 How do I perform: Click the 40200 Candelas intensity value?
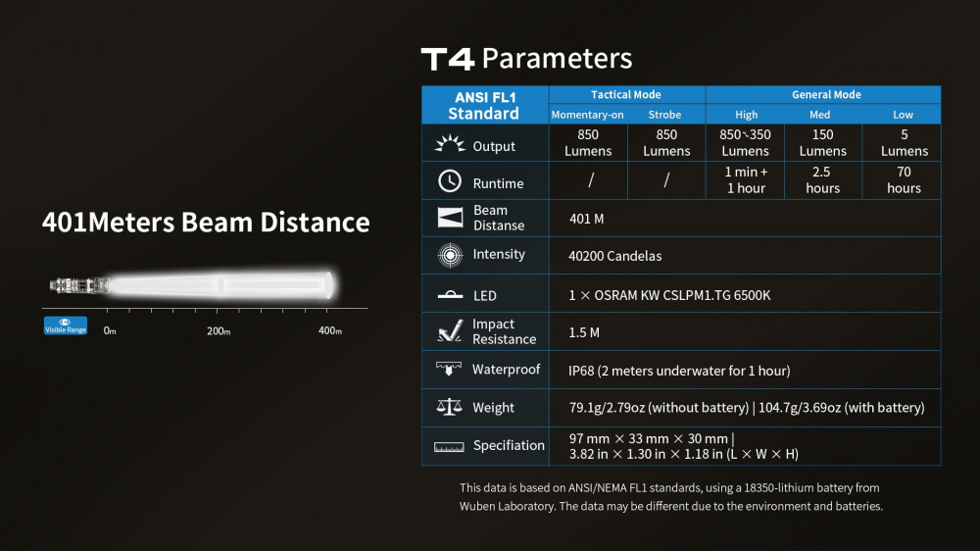[614, 256]
